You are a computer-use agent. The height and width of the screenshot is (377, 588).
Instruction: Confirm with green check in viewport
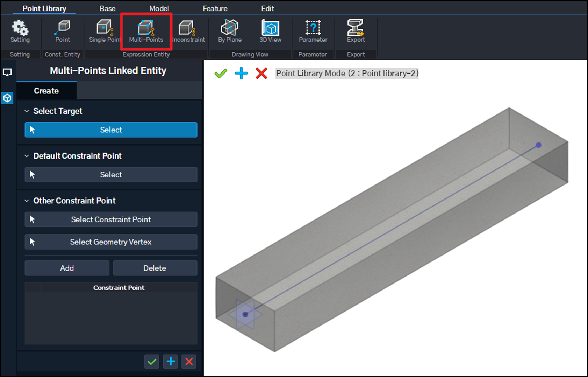pyautogui.click(x=221, y=74)
